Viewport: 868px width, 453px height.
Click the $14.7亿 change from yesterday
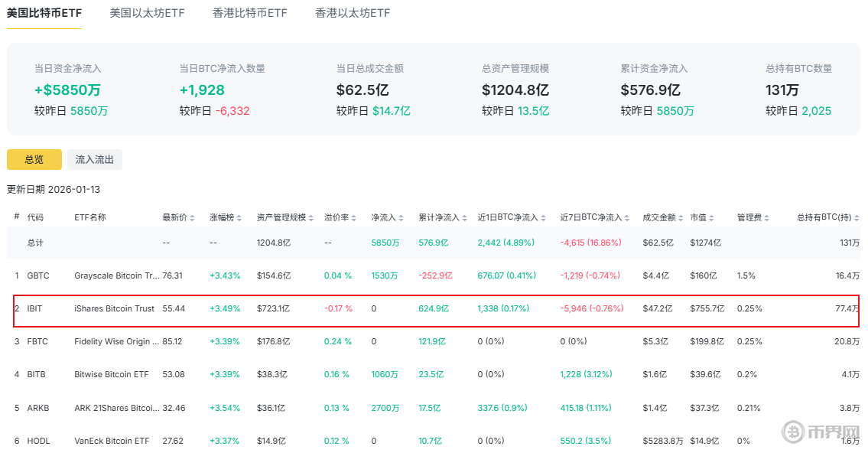(x=392, y=111)
